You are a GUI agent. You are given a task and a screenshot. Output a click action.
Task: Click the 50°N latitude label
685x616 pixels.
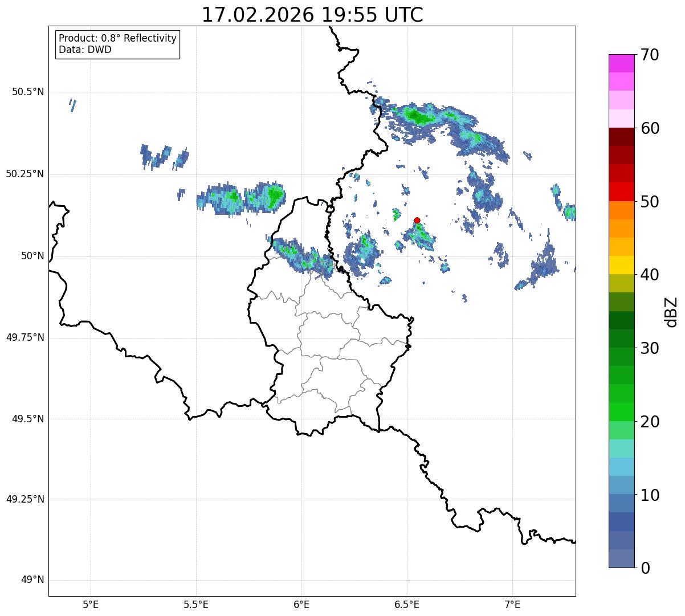pos(33,256)
